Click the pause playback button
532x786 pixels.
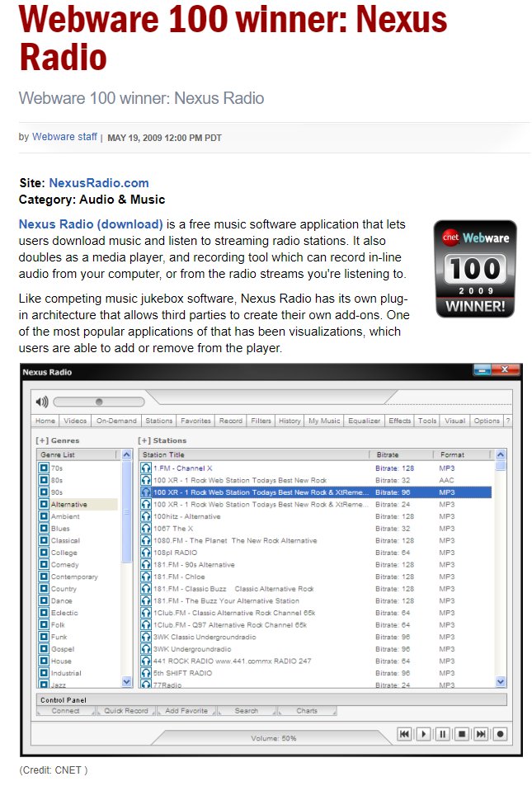click(443, 734)
